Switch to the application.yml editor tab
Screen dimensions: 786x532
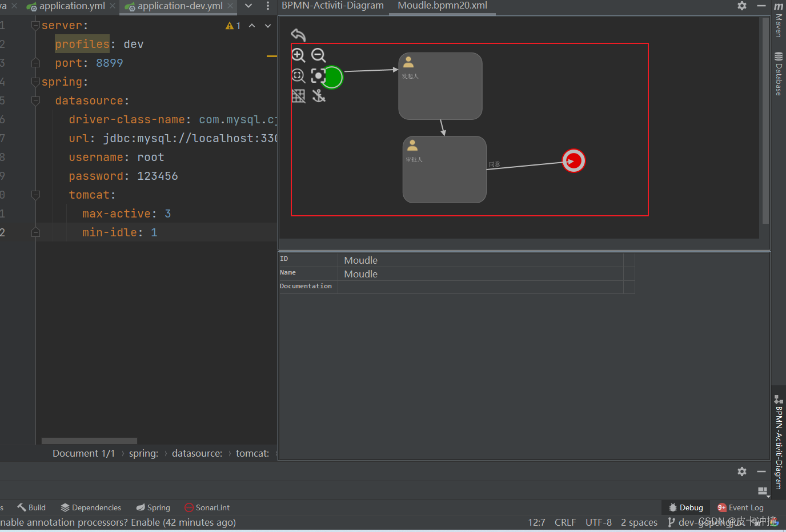[72, 6]
